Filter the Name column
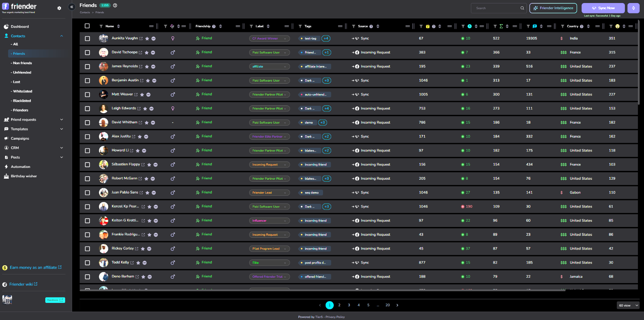The height and width of the screenshot is (320, 644). 101,26
